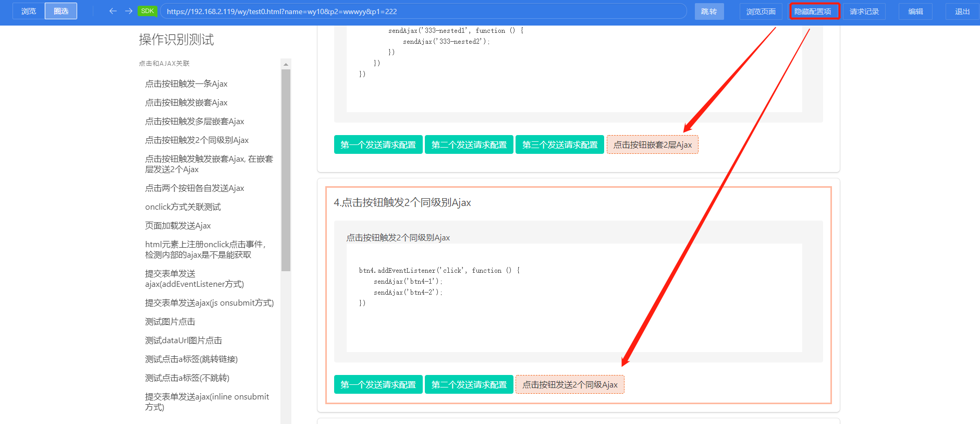Open link 提交表单发送ajax(inline onsubmit方式)

pos(207,402)
